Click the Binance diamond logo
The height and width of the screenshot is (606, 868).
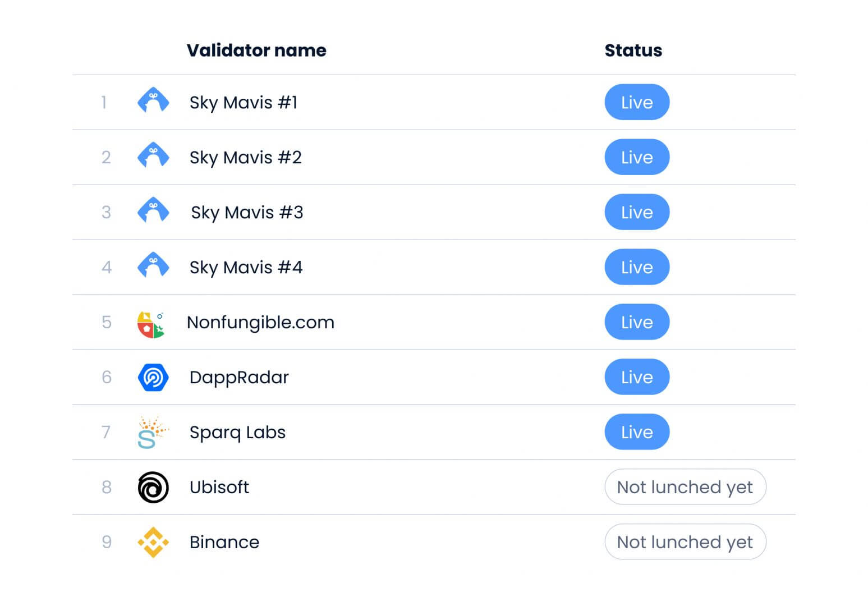click(x=153, y=542)
